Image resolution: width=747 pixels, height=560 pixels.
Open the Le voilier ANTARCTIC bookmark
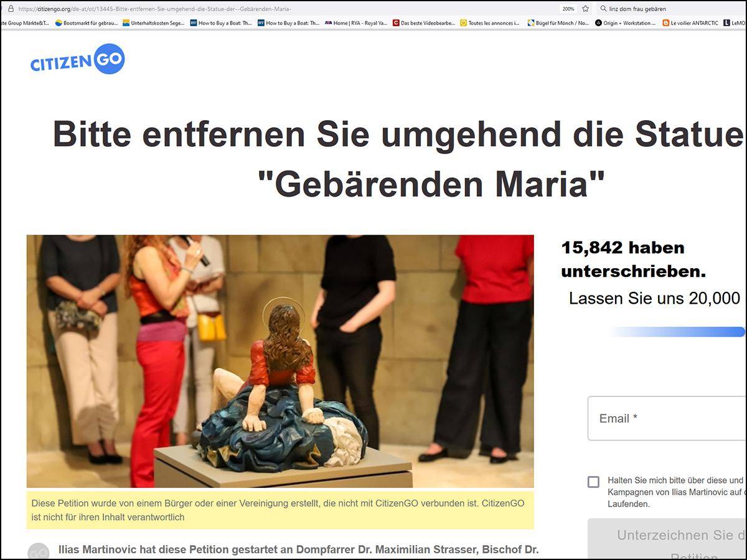click(690, 23)
